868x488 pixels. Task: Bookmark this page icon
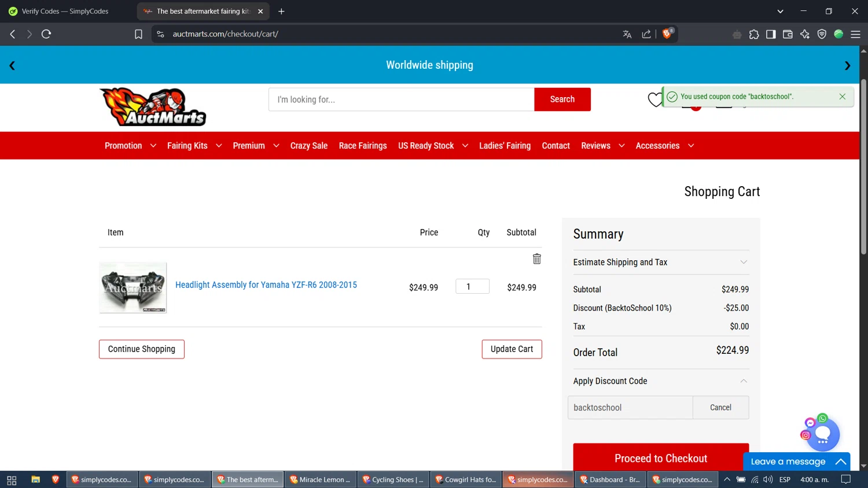(138, 34)
